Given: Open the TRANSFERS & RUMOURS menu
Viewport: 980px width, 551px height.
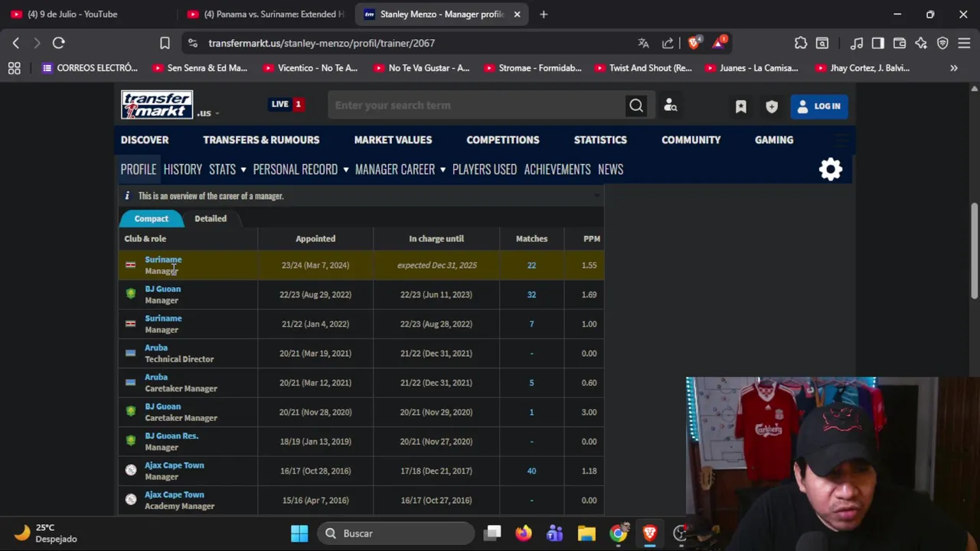Looking at the screenshot, I should coord(261,140).
